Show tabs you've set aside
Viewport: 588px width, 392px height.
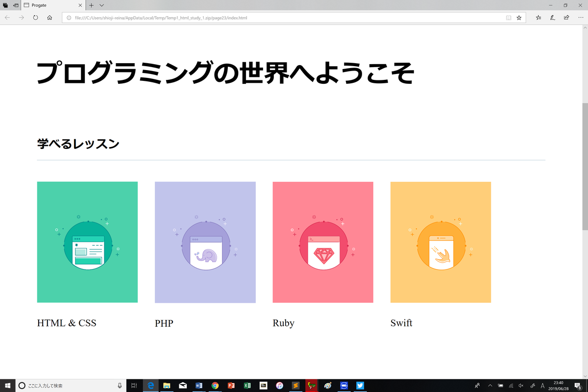point(5,5)
